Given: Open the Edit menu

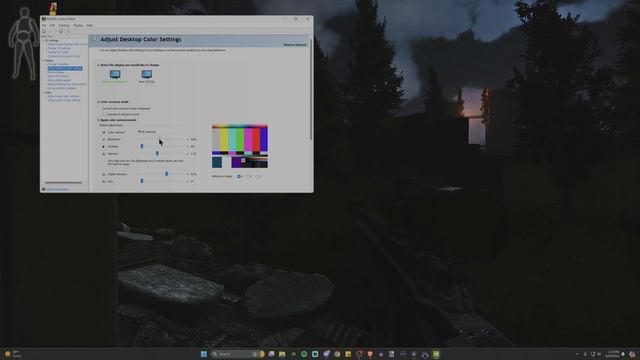Looking at the screenshot, I should coord(52,25).
